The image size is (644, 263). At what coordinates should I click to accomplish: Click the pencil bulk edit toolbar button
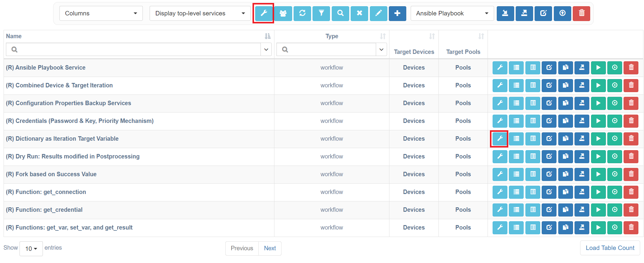(x=378, y=13)
